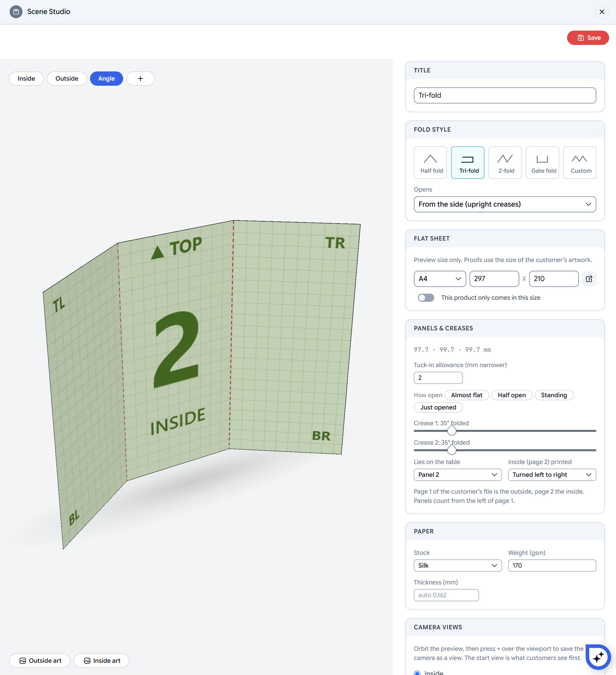Close the Scene Studio dialog
Viewport: 616px width, 675px height.
click(x=602, y=12)
